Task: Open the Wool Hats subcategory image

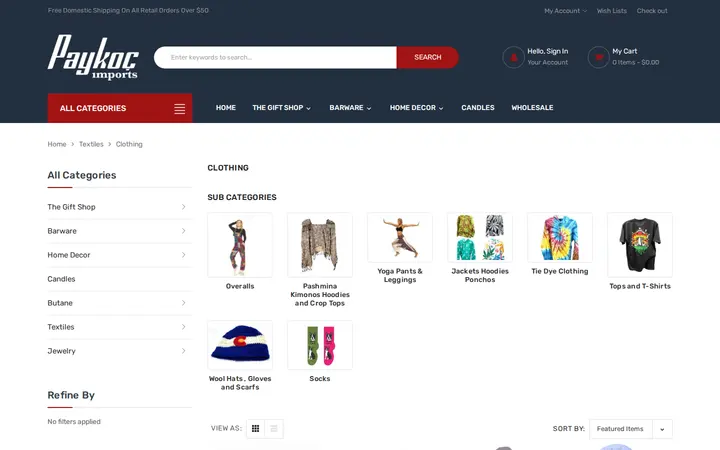Action: pos(240,345)
